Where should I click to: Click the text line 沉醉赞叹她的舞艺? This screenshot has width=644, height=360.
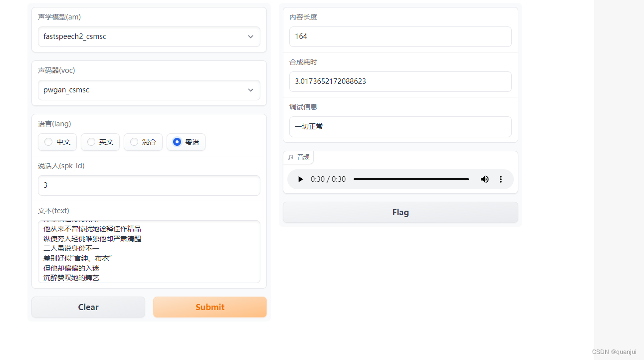72,278
